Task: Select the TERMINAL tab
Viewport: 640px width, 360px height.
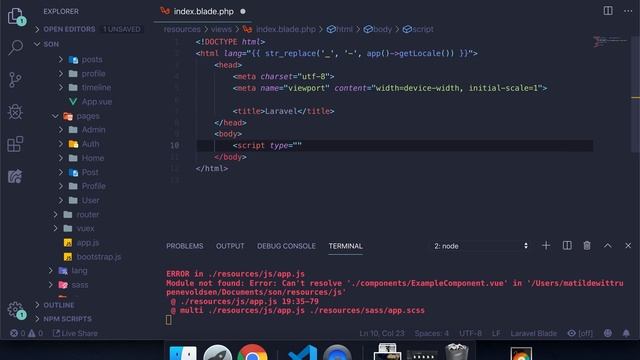Action: point(345,246)
